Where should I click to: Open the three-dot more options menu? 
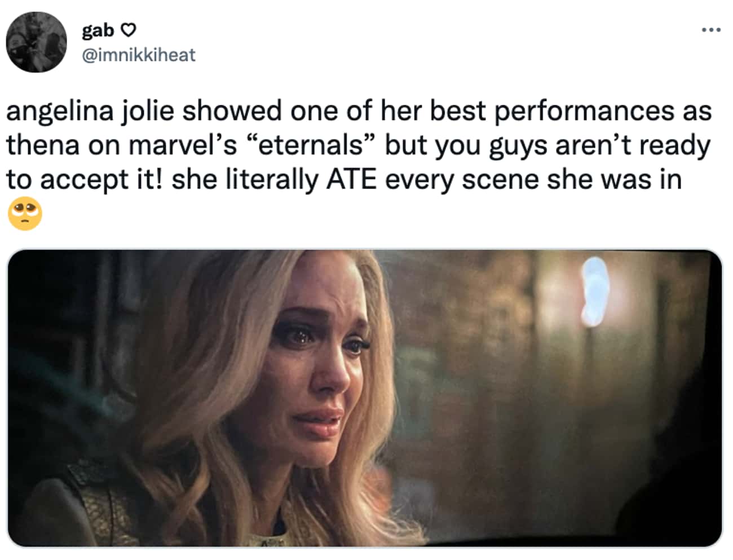(x=711, y=30)
